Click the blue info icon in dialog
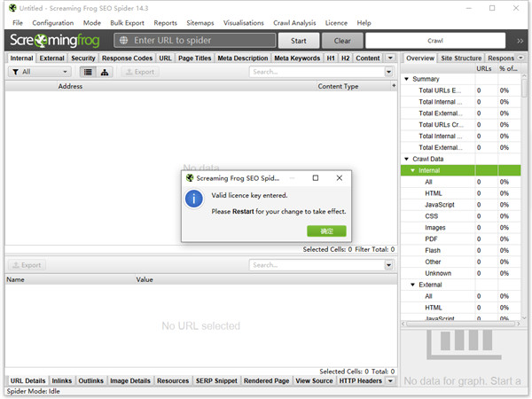The image size is (532, 399). (194, 199)
